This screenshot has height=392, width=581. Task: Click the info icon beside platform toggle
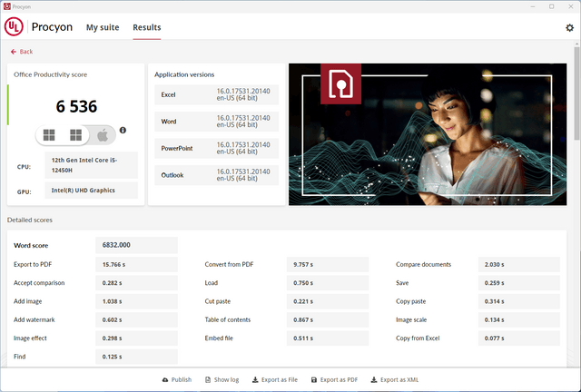pos(123,130)
